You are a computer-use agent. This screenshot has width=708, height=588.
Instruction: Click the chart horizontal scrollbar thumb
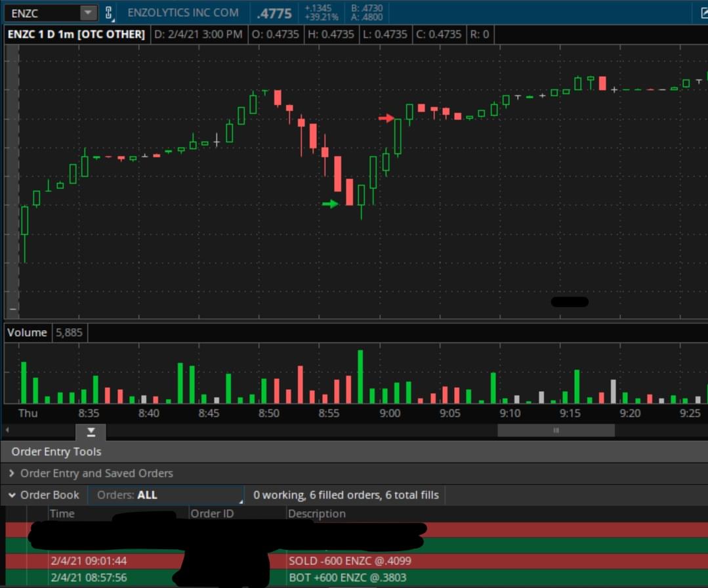click(556, 430)
